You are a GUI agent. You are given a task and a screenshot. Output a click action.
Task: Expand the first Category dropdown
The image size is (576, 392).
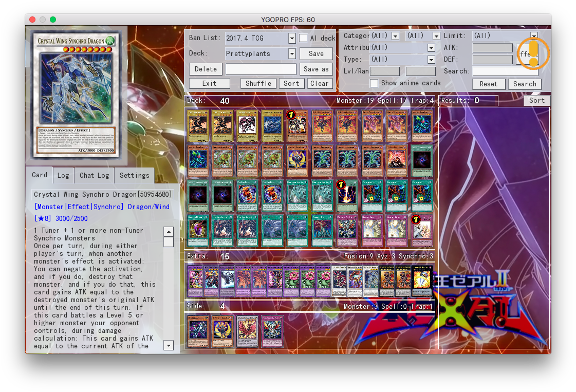pyautogui.click(x=385, y=35)
